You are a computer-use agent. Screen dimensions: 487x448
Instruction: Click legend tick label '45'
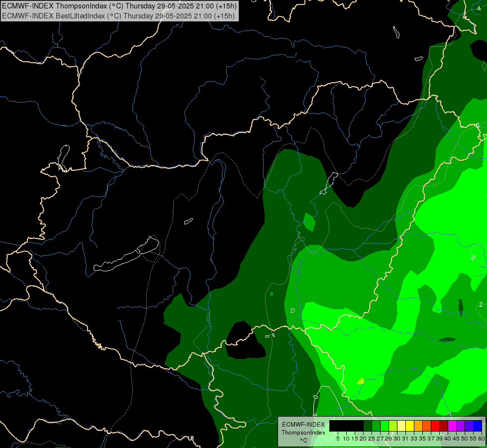[x=456, y=439]
